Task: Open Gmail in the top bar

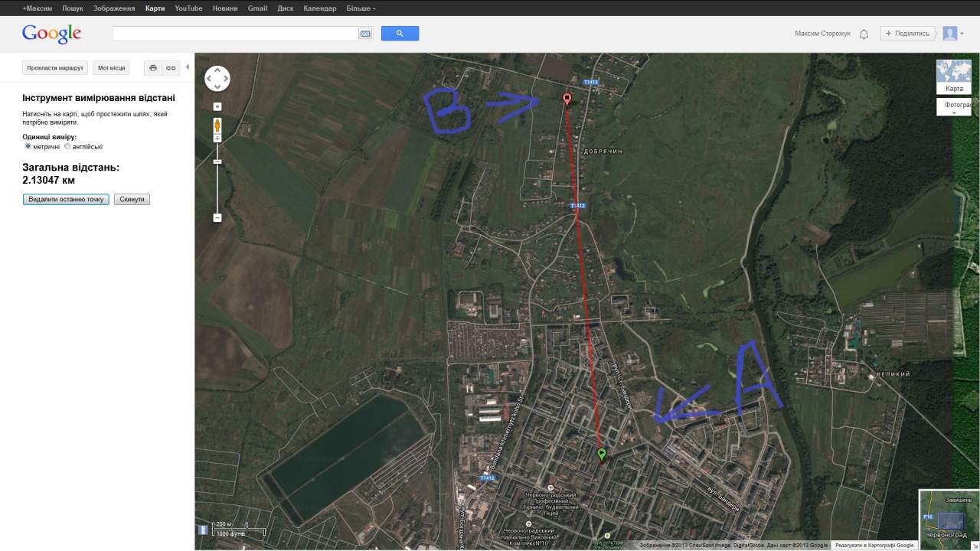Action: pos(258,8)
